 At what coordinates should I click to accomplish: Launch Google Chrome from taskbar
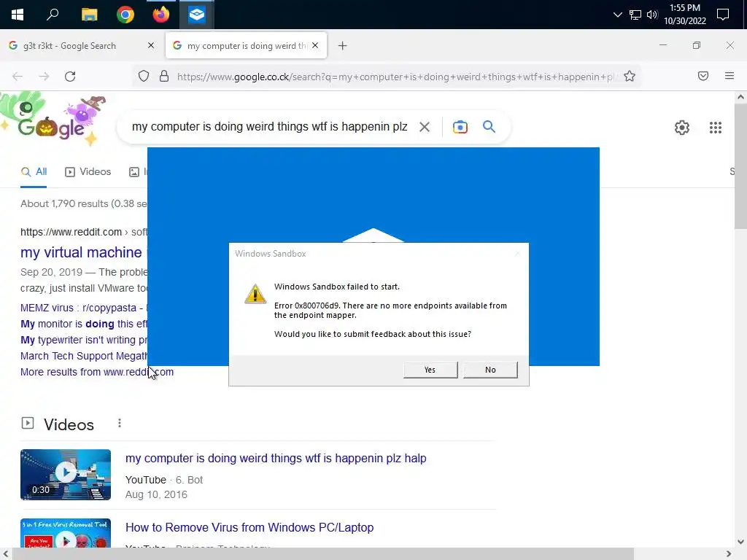[x=125, y=15]
